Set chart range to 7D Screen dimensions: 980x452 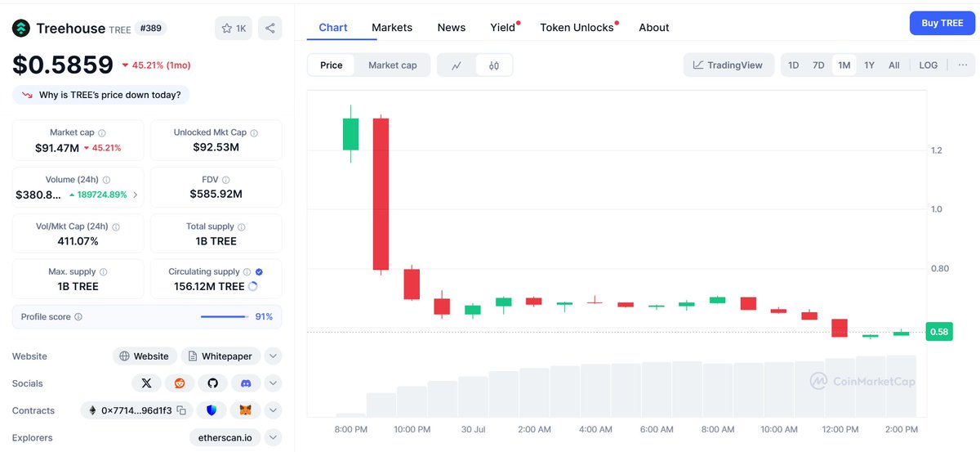(x=818, y=65)
